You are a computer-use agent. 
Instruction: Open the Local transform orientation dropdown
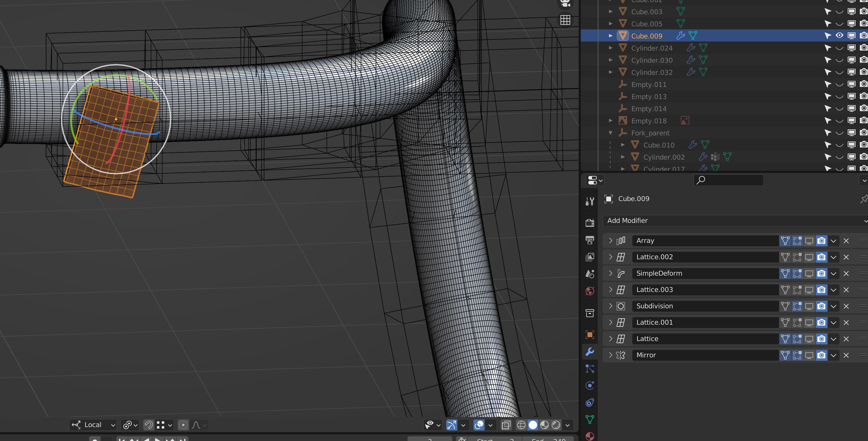point(93,425)
